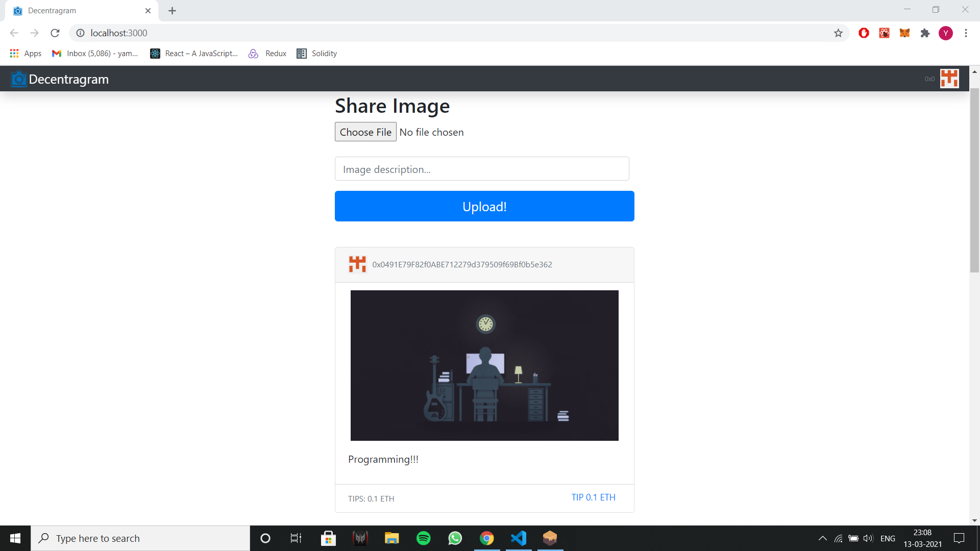Image resolution: width=980 pixels, height=551 pixels.
Task: Open the Action Center in the system tray
Action: point(960,538)
